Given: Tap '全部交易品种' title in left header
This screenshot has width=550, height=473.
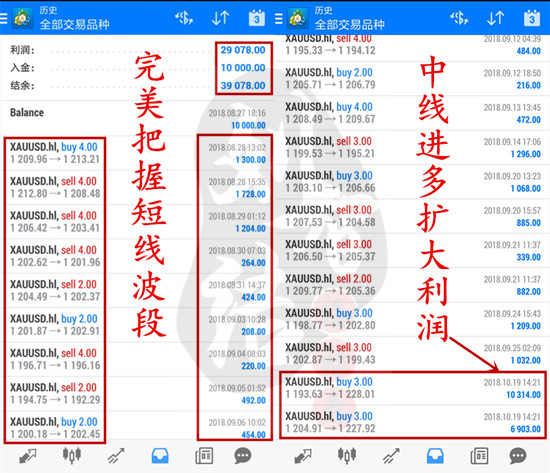Looking at the screenshot, I should (x=74, y=24).
